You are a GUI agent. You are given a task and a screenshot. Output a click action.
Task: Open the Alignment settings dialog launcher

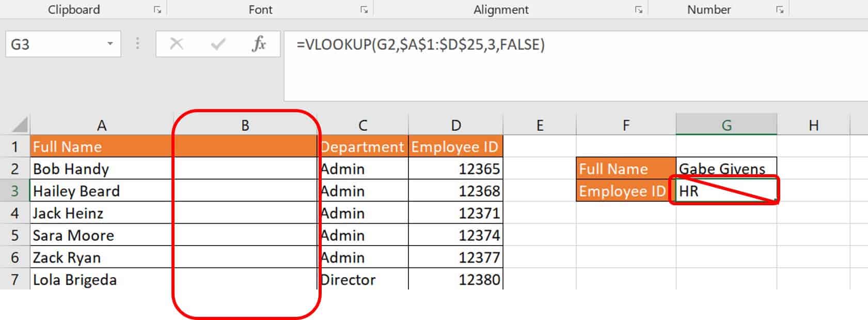tap(639, 10)
